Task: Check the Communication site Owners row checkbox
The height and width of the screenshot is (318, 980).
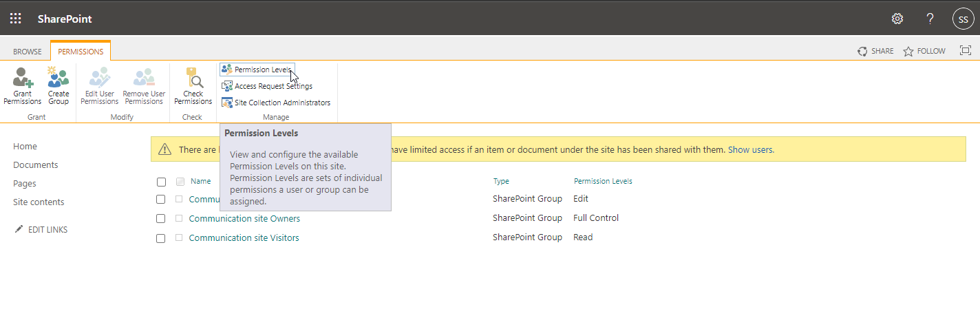Action: click(161, 218)
